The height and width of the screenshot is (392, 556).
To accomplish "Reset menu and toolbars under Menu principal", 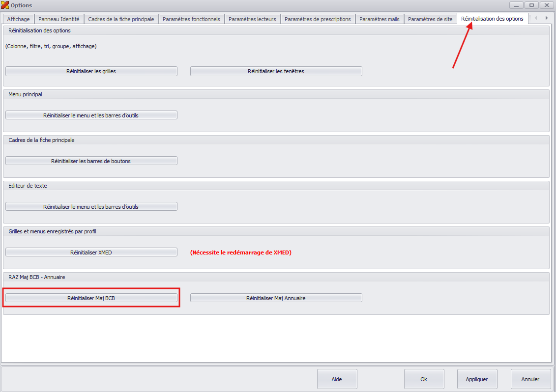I will 91,115.
